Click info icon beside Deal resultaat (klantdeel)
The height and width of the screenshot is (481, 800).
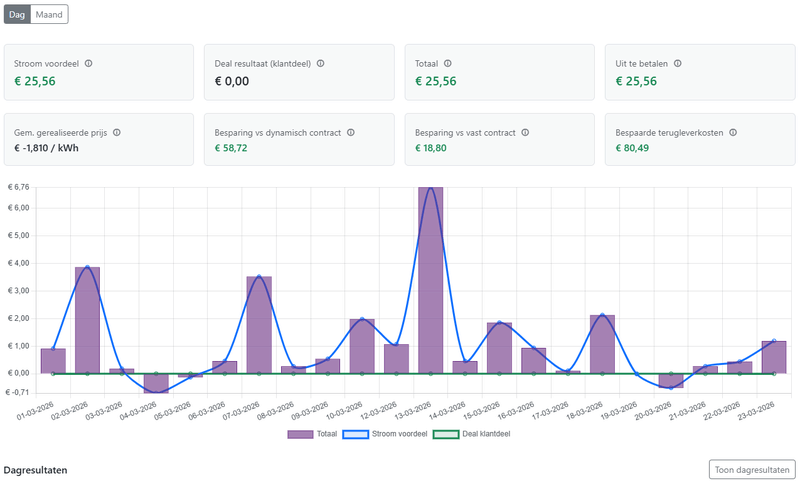(320, 64)
